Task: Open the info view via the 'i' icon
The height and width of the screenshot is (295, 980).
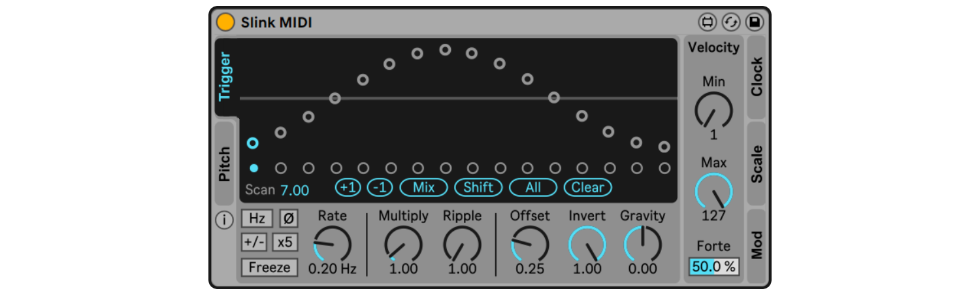Action: [224, 220]
